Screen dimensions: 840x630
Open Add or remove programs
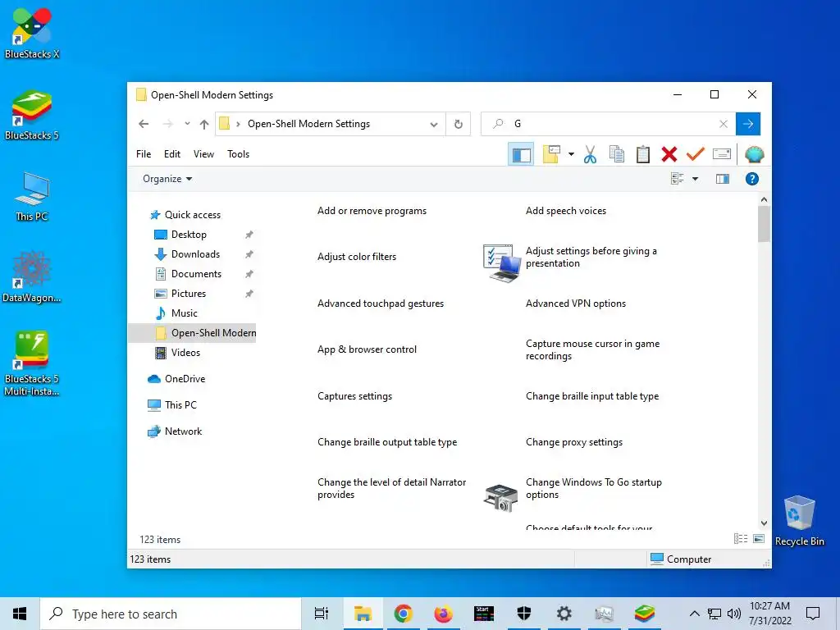(x=372, y=211)
